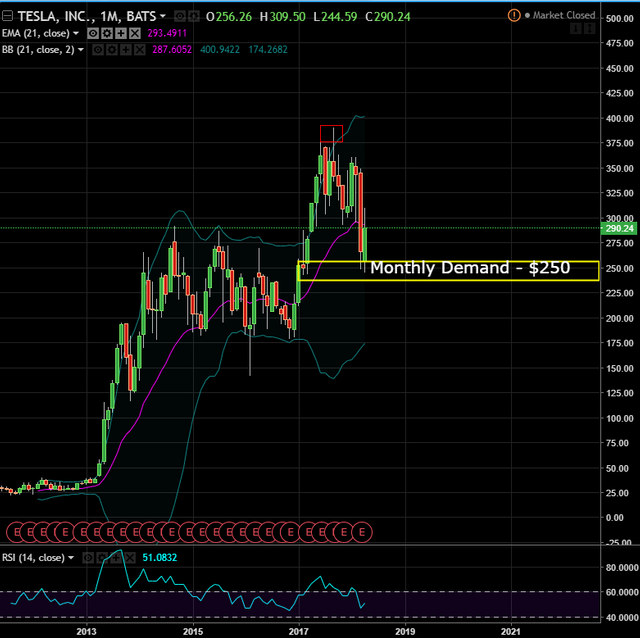The image size is (640, 638).
Task: Expand the RSI (14, close) dropdown arrow
Action: pyautogui.click(x=71, y=558)
